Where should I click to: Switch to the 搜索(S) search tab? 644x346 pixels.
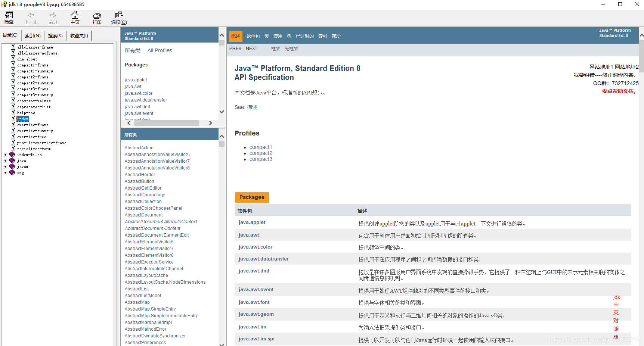coord(55,36)
